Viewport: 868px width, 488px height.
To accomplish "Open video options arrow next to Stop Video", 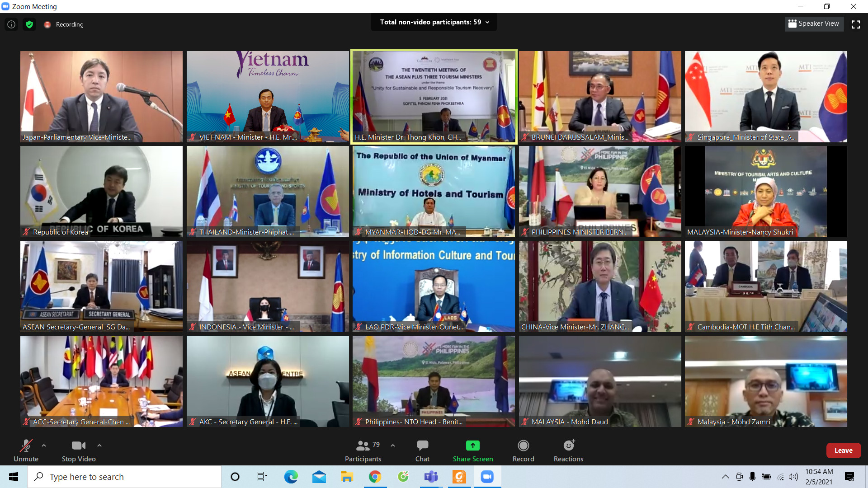I will [x=99, y=446].
